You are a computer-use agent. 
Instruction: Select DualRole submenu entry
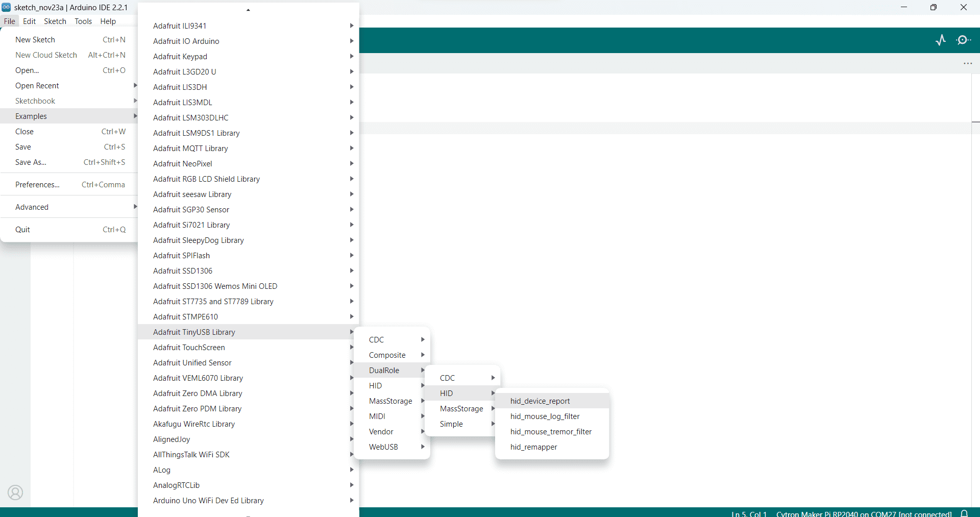(392, 371)
